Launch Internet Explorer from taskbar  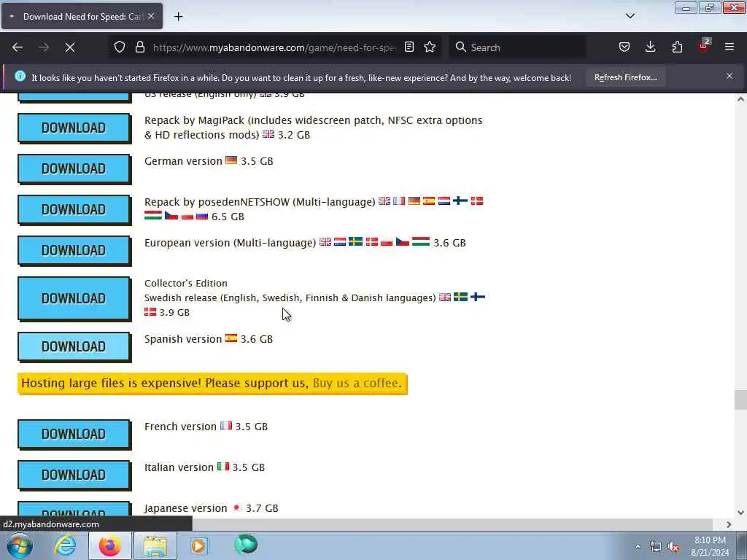[x=64, y=545]
